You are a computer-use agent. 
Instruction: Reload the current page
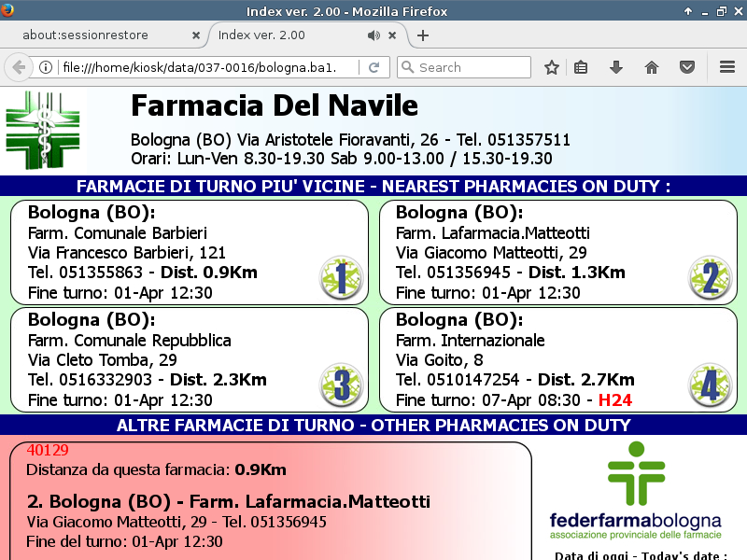(x=373, y=67)
